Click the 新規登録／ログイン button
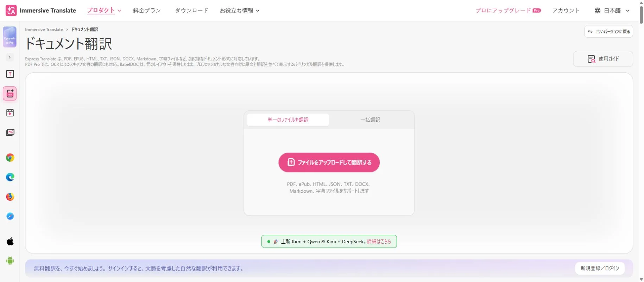 (x=600, y=268)
